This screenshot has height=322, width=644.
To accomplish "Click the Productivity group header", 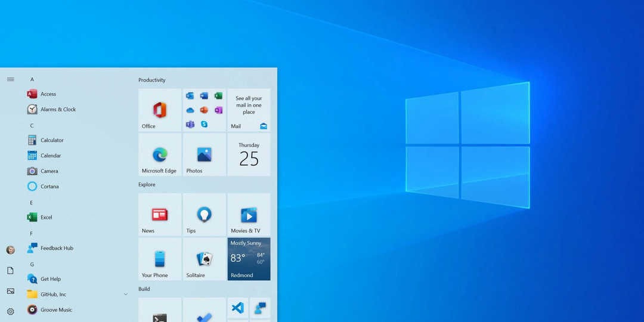I will coord(152,80).
